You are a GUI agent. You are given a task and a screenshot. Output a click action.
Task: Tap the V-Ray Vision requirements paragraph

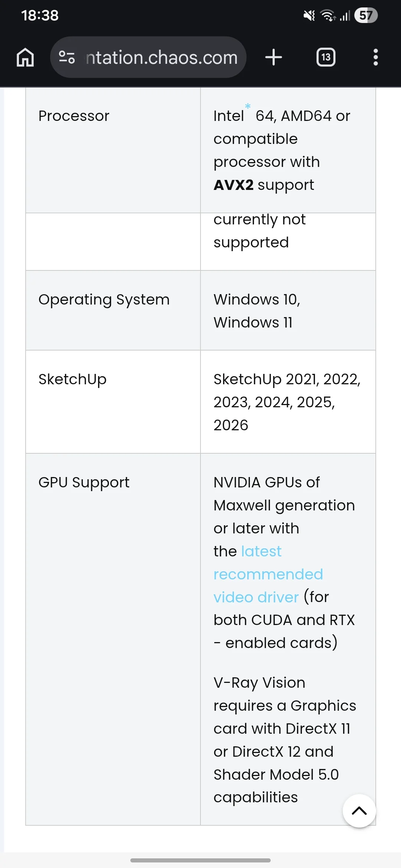click(x=285, y=740)
